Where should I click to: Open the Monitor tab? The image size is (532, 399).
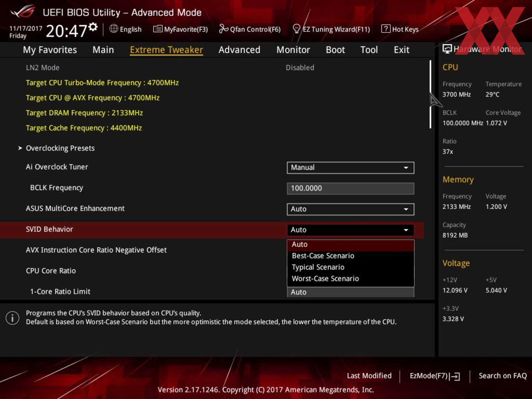pyautogui.click(x=293, y=50)
